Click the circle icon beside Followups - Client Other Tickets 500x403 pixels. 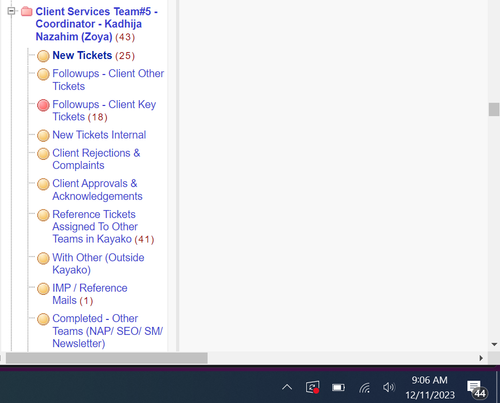coord(43,74)
